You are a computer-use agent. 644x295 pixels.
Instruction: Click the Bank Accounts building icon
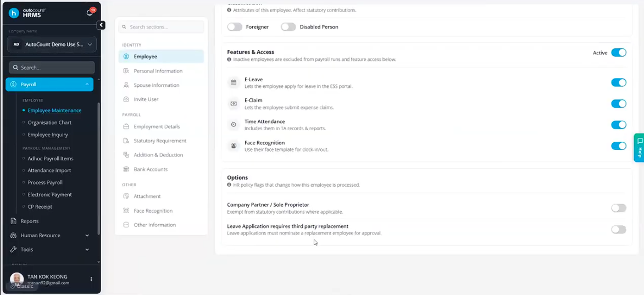pos(126,169)
